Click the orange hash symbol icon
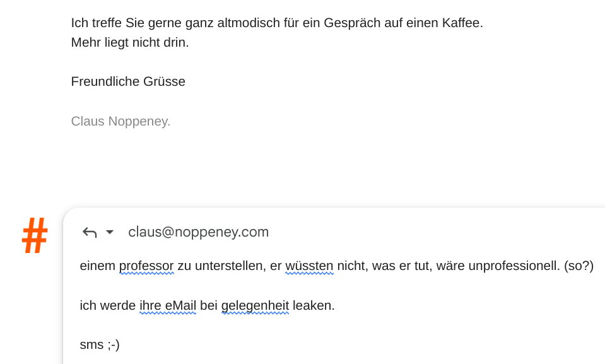 (x=35, y=236)
